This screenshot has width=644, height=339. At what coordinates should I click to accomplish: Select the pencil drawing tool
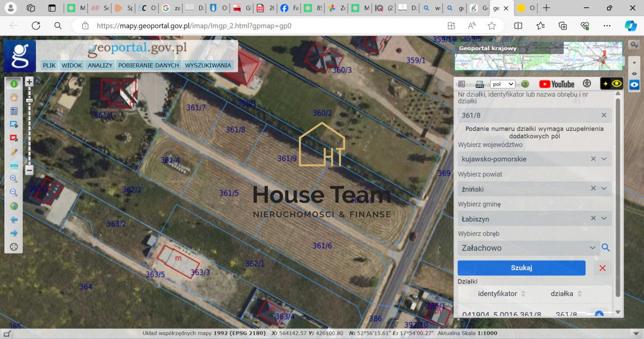pos(14,152)
